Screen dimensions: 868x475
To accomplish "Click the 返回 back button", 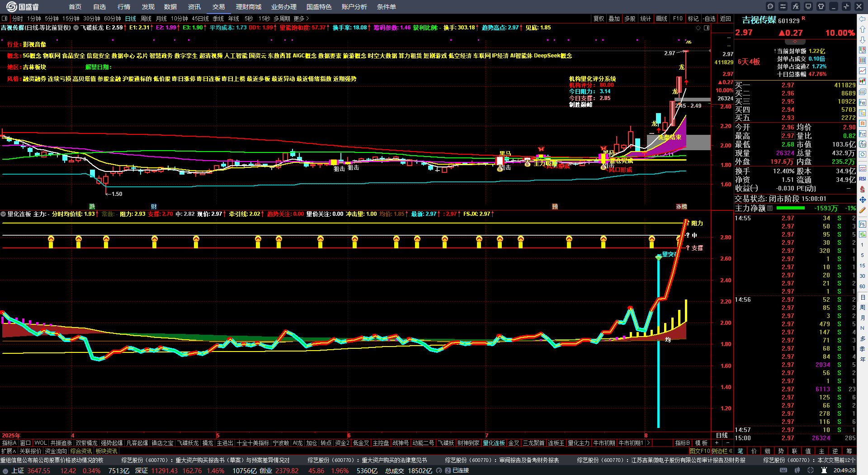I will coord(726,19).
